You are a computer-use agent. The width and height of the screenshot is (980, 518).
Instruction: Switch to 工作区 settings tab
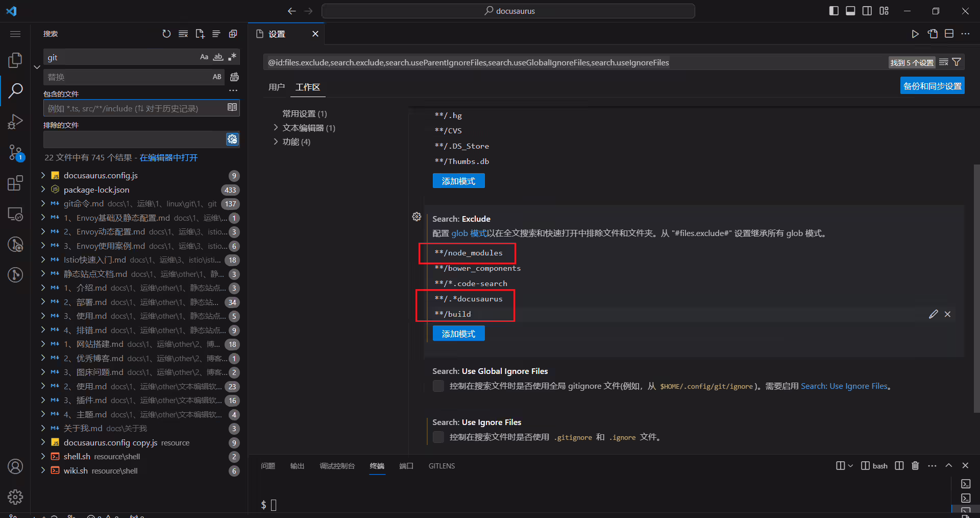tap(308, 87)
